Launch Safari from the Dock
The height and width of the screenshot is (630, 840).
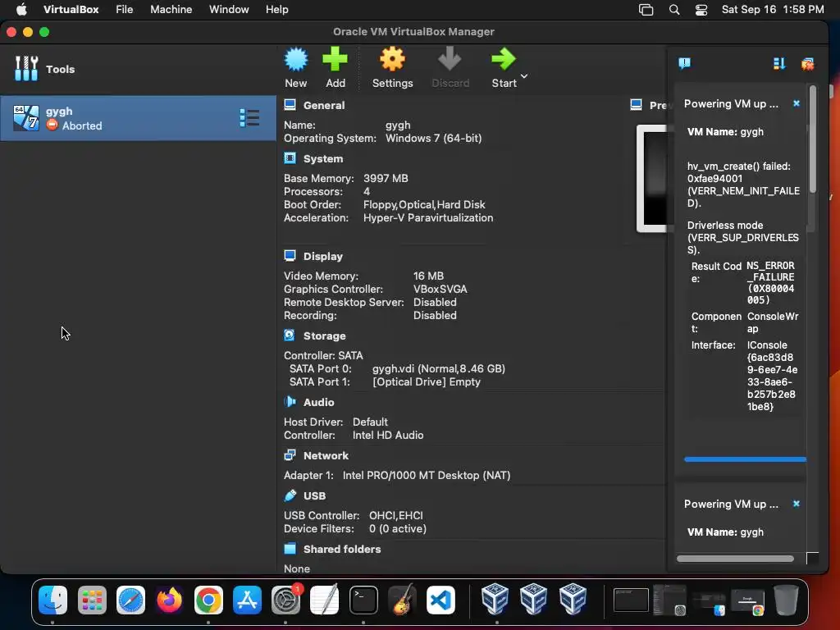click(130, 600)
